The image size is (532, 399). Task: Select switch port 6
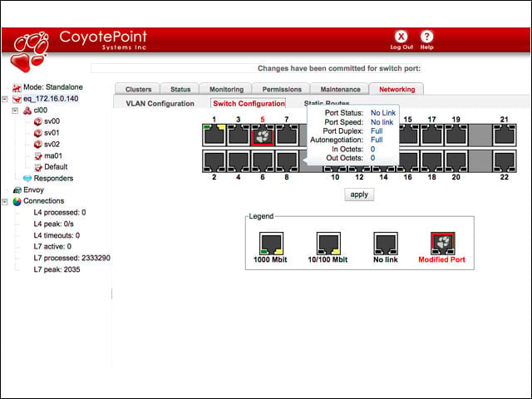coord(263,161)
